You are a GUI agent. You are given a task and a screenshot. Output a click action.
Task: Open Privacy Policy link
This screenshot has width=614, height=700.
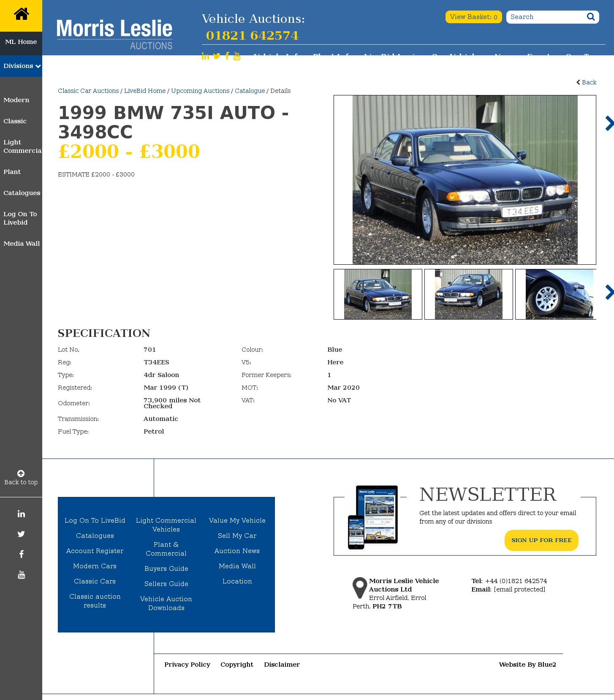(x=187, y=665)
